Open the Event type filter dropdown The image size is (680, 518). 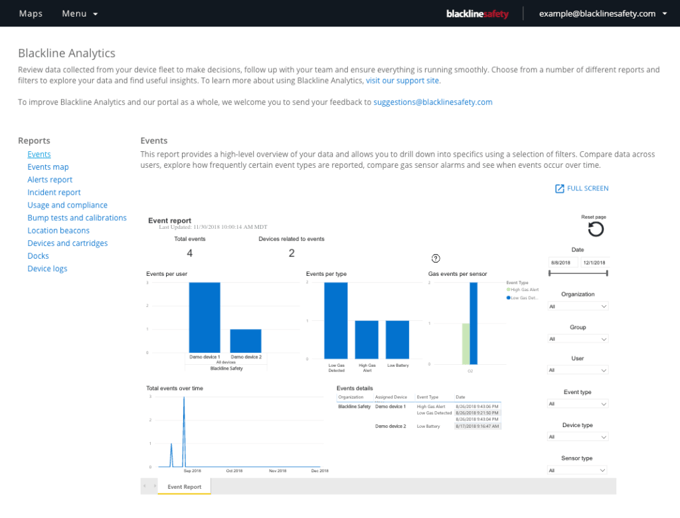pos(578,404)
